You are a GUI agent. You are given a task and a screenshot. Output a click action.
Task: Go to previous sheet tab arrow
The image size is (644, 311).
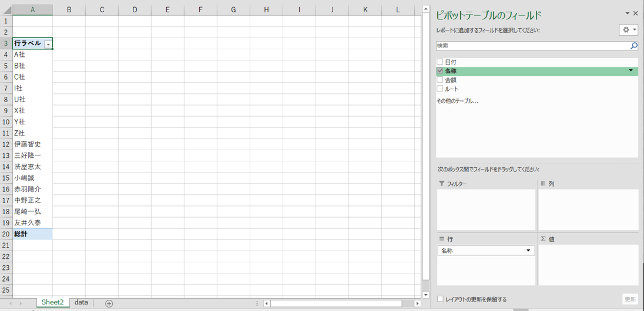point(10,303)
